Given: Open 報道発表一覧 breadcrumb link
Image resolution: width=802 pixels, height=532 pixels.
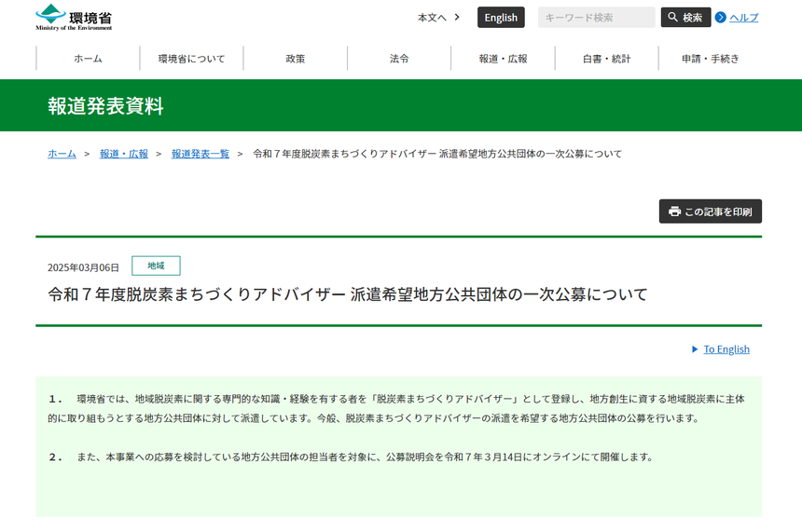Looking at the screenshot, I should click(200, 154).
